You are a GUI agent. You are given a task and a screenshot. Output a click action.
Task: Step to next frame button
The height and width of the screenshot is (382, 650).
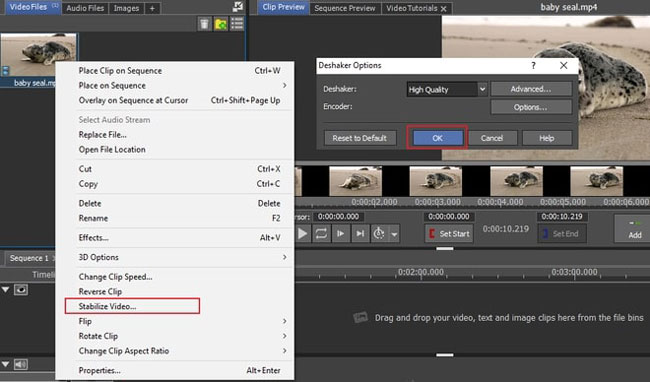[x=341, y=234]
